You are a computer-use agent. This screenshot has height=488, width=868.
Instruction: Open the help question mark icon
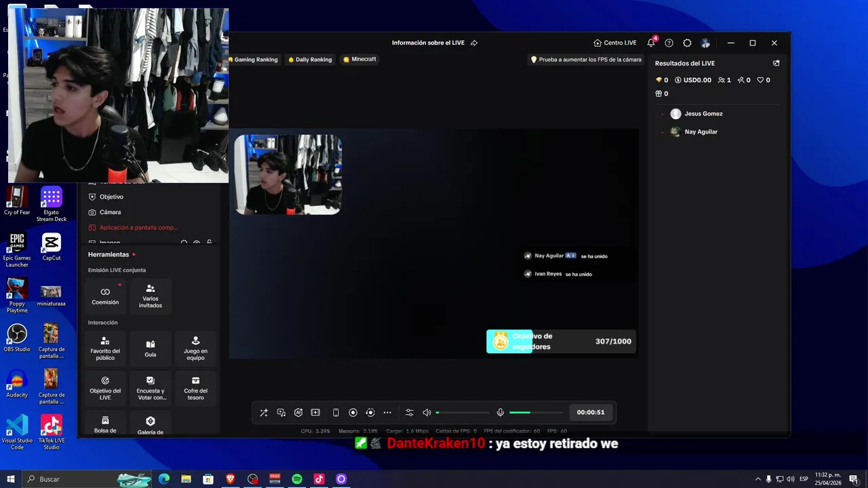tap(669, 43)
